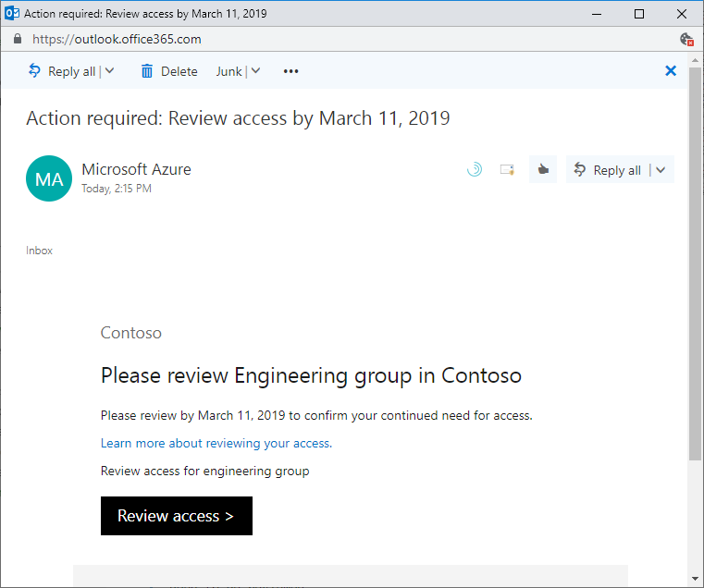704x588 pixels.
Task: Click the envelope with warning badge icon
Action: (x=506, y=169)
